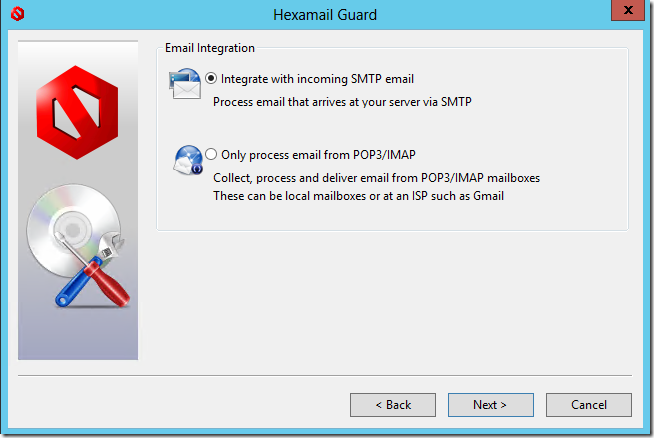Click the CD with tools setup icon
654x438 pixels.
click(78, 246)
